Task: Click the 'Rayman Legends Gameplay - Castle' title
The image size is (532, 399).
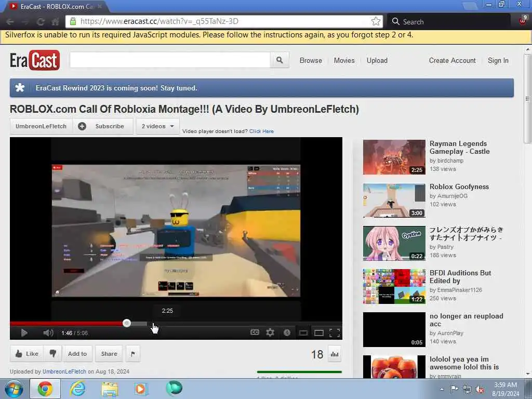Action: (459, 148)
